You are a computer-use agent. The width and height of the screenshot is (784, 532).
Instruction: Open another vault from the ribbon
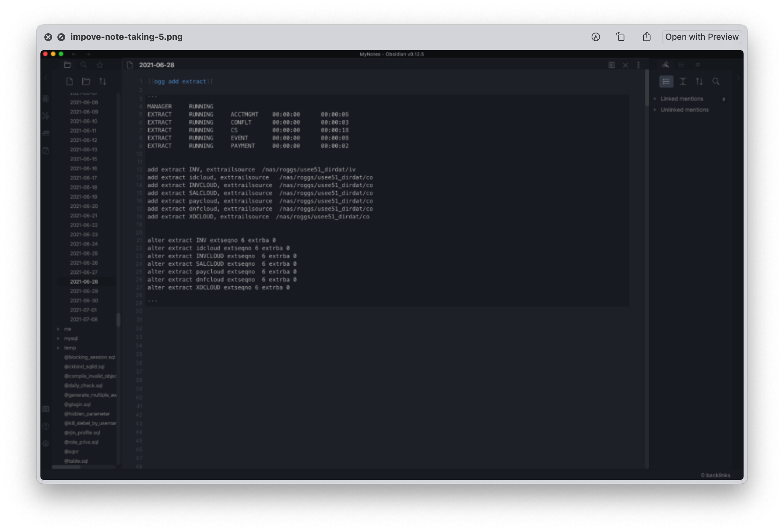coord(46,409)
